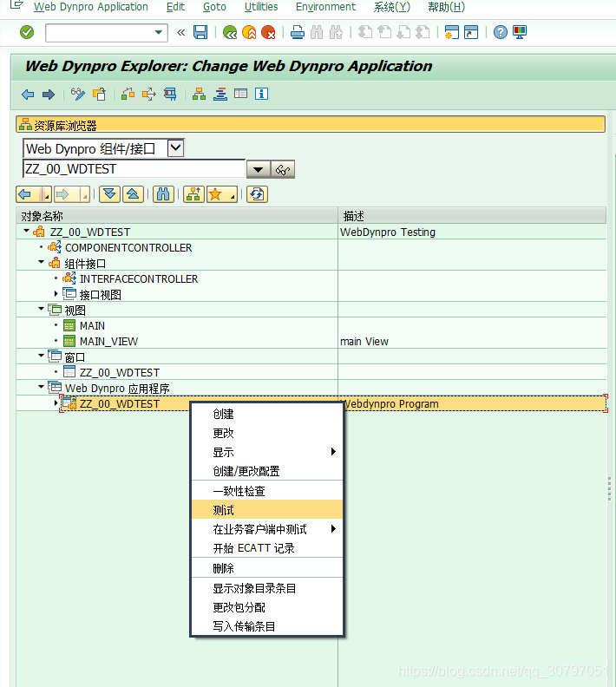
Task: Click the blue right arrow below the title
Action: pyautogui.click(x=49, y=95)
